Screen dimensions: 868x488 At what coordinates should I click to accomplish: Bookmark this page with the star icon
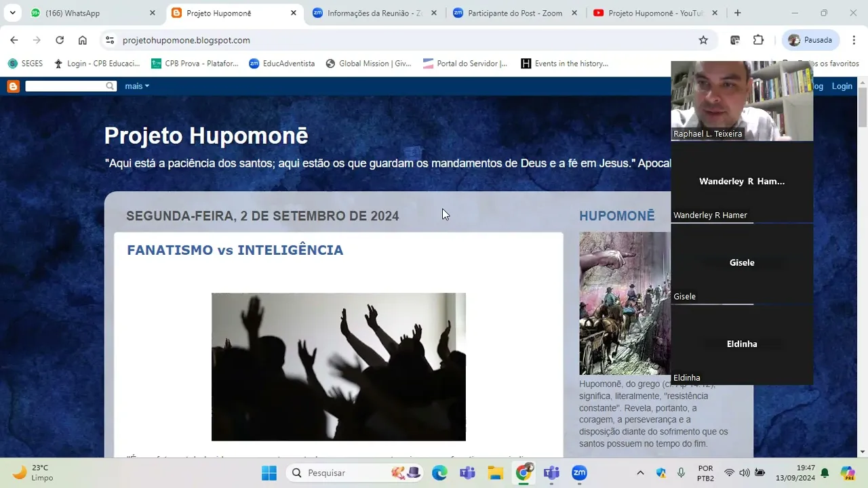tap(703, 40)
